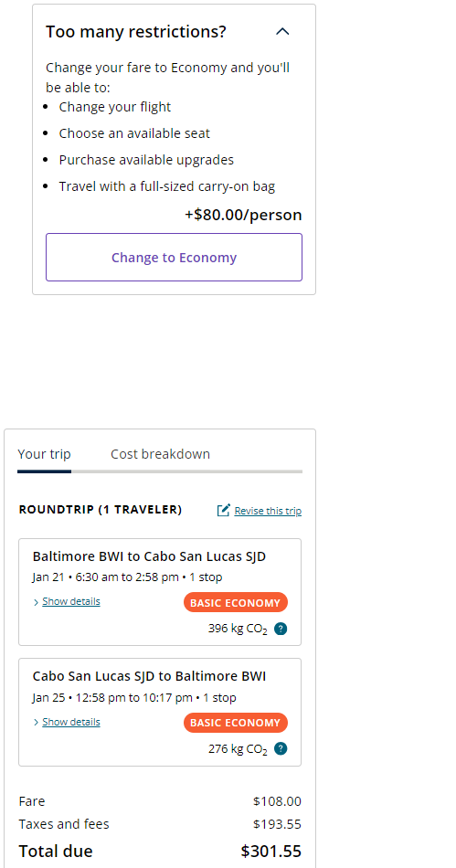This screenshot has height=868, width=456.
Task: Show details for Cabo to Baltimore flight
Action: 71,722
